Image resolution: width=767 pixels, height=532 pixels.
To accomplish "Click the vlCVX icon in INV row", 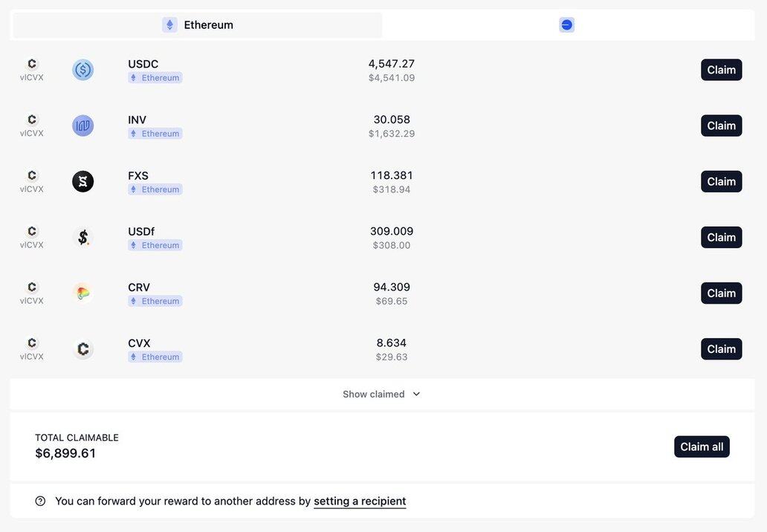I will (x=32, y=120).
